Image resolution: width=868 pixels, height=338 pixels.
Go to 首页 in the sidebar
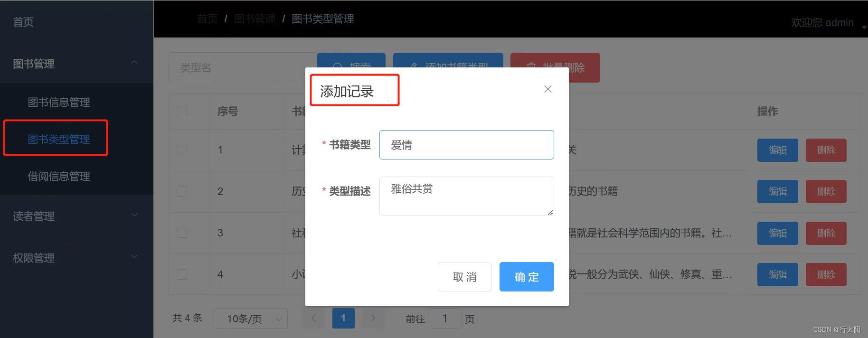pos(23,22)
